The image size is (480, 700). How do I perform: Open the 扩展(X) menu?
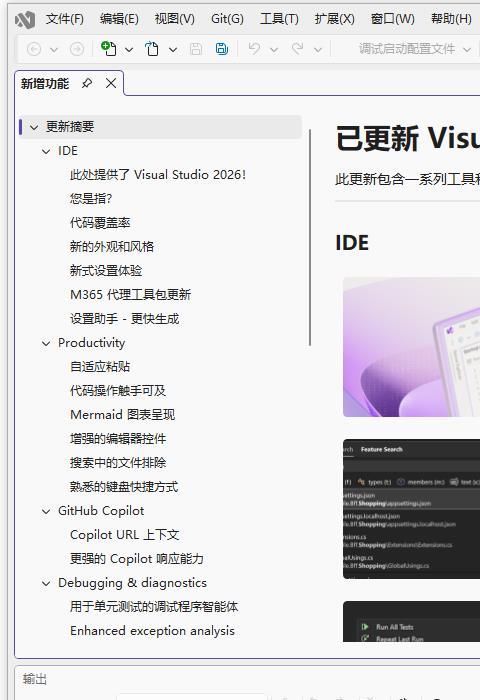click(334, 19)
